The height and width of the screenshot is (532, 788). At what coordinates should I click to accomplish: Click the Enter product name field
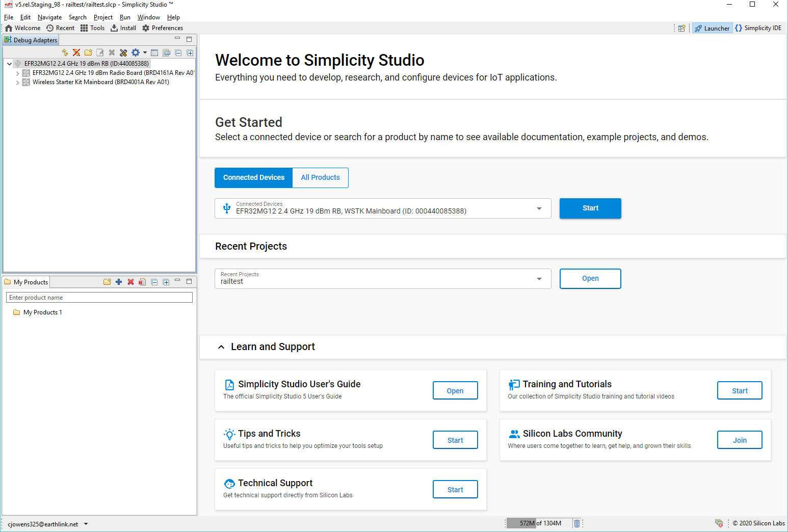[99, 298]
